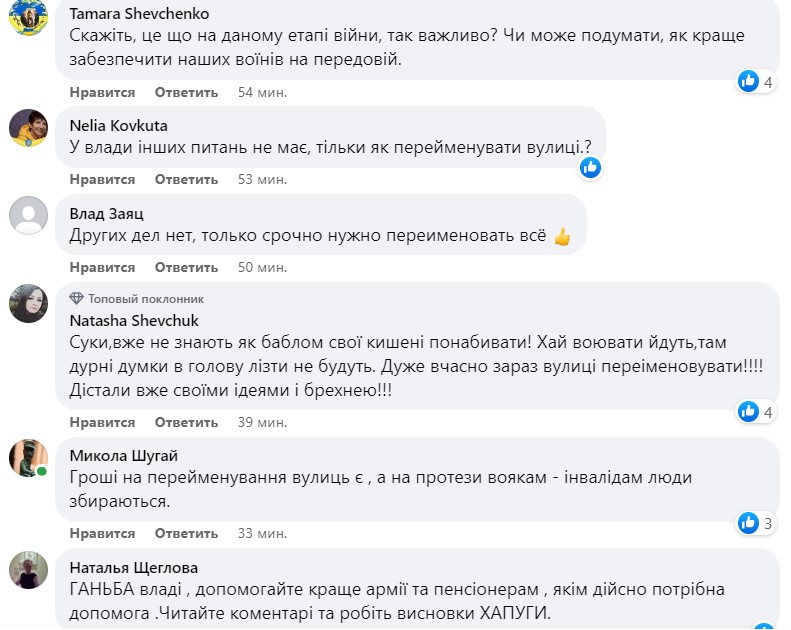The width and height of the screenshot is (791, 630).
Task: Click the 54 мин. comment timestamp
Action: point(262,92)
